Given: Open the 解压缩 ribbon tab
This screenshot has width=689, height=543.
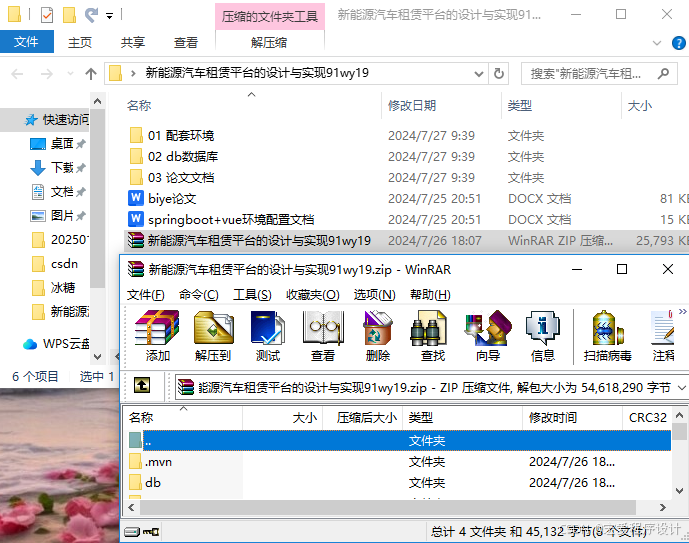Looking at the screenshot, I should (x=269, y=43).
